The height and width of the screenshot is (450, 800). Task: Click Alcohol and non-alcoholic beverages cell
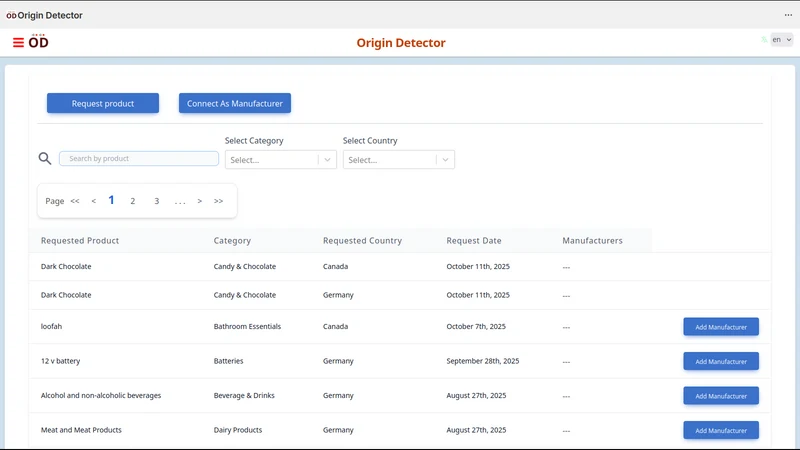coord(101,395)
